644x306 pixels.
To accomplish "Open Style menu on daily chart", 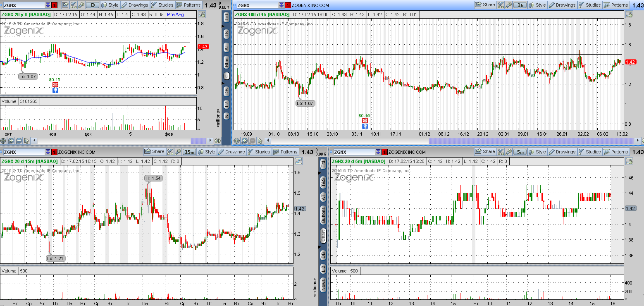I will (110, 5).
